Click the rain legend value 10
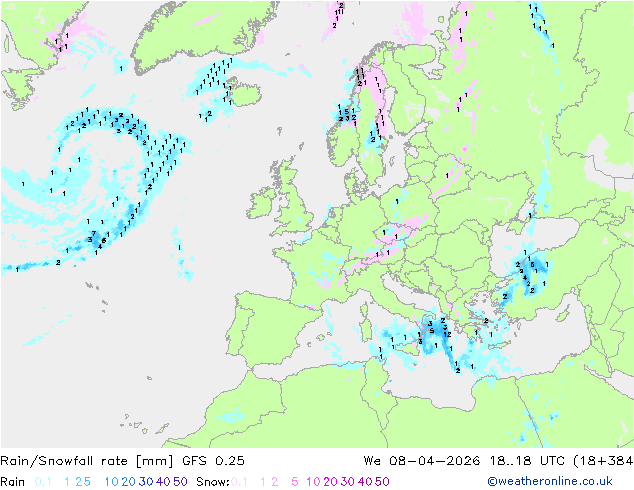The image size is (634, 490). click(111, 482)
